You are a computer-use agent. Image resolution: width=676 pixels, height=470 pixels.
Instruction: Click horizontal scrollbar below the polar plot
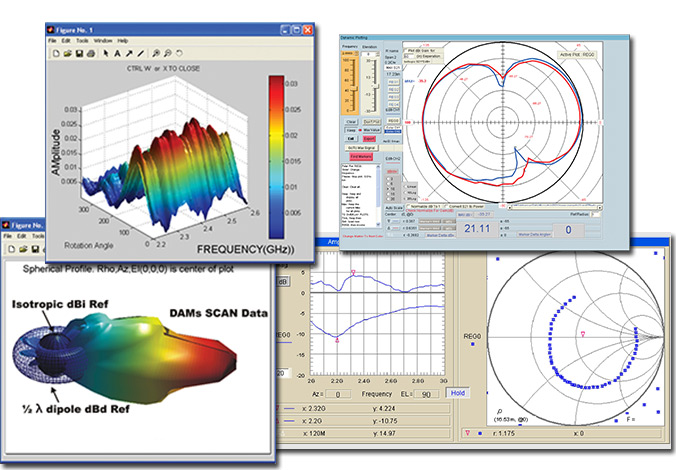click(555, 208)
